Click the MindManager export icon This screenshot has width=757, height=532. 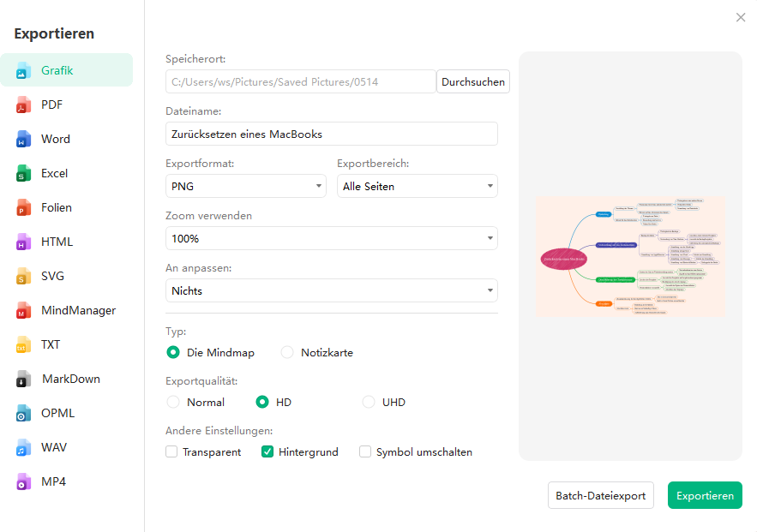click(x=23, y=310)
